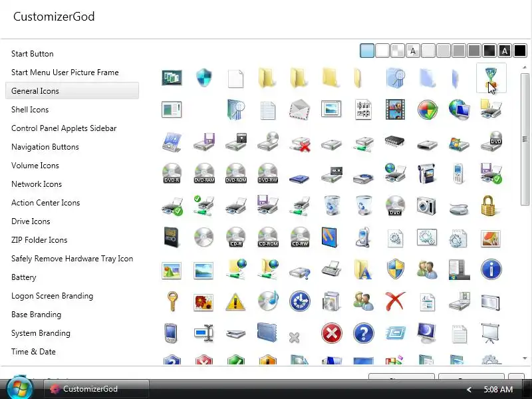Choose the solid black background swatch
Screen dimensions: 532x399
click(x=520, y=51)
